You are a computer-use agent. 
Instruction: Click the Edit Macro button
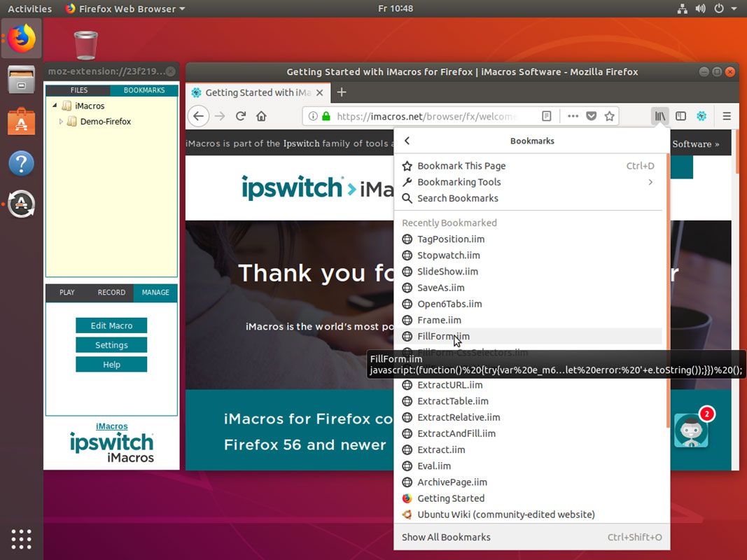(x=111, y=325)
